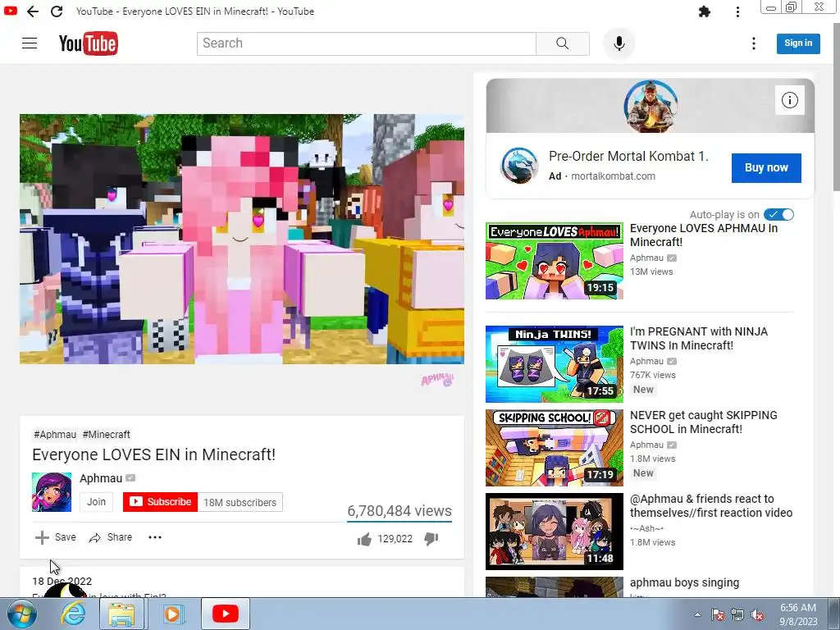Click the mortalkombat.com ad link

click(x=613, y=176)
